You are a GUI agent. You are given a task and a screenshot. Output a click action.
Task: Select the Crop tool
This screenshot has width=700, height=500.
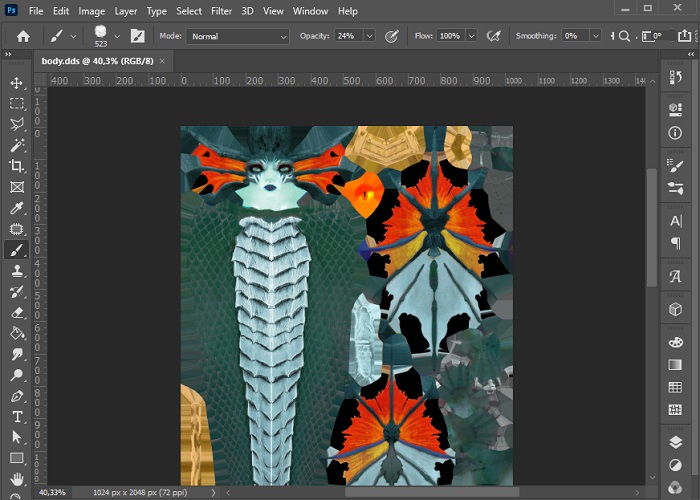coord(17,166)
